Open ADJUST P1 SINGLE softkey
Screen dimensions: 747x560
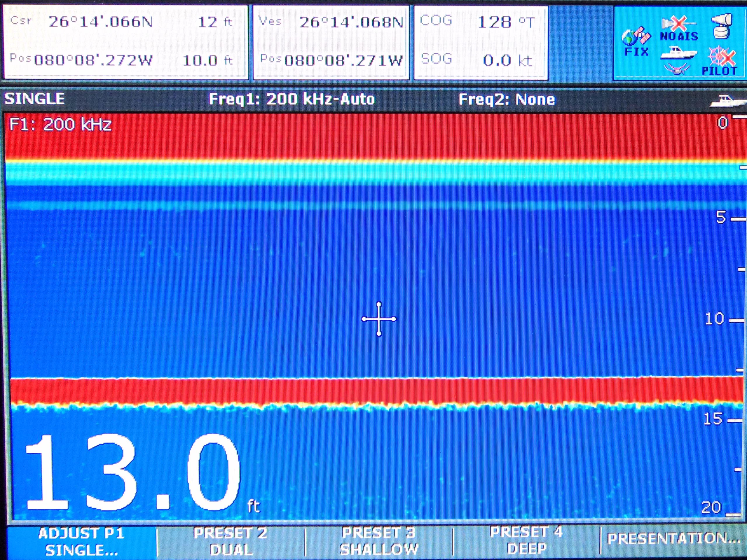(x=81, y=542)
